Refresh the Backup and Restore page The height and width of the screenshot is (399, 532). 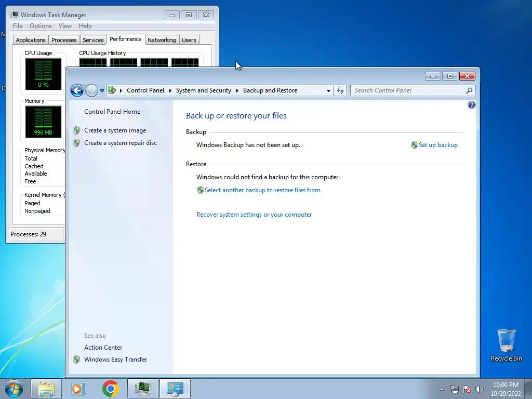(x=340, y=90)
